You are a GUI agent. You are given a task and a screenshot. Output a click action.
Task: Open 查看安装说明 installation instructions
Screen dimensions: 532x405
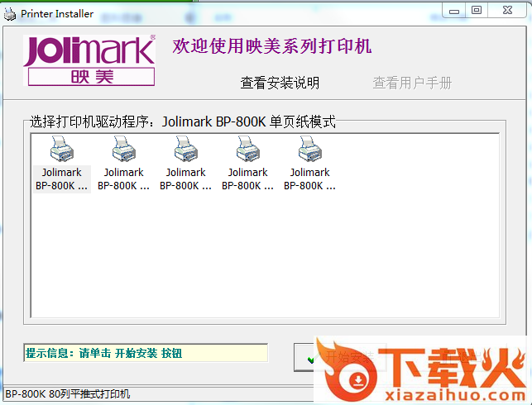280,83
